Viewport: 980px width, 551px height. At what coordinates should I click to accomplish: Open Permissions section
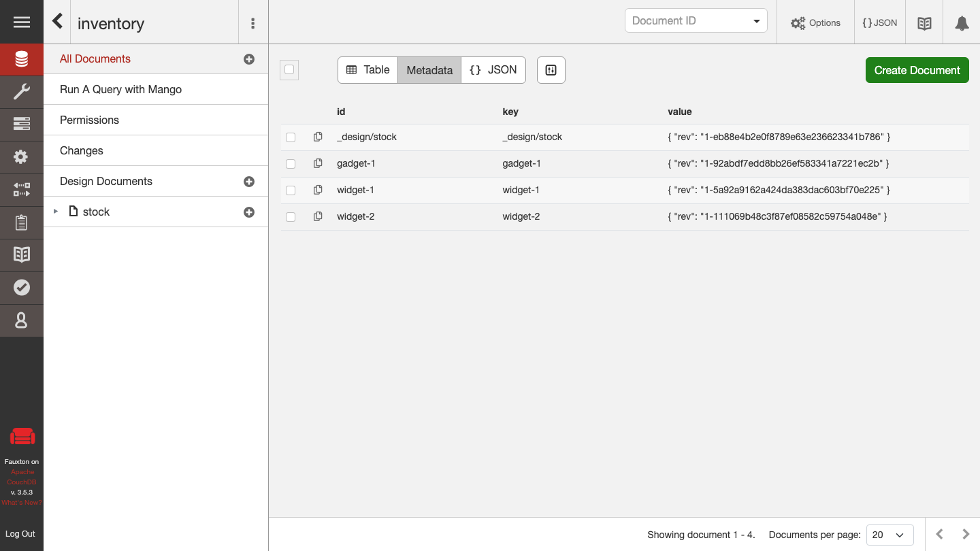89,120
